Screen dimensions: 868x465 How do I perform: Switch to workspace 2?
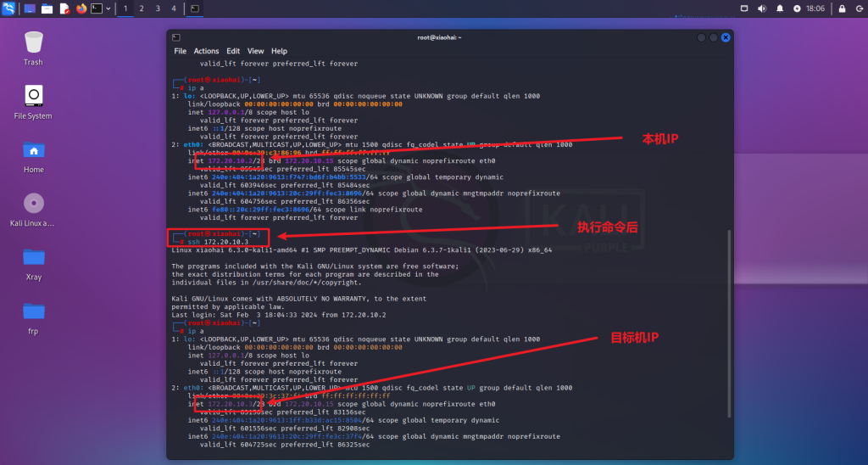(142, 8)
